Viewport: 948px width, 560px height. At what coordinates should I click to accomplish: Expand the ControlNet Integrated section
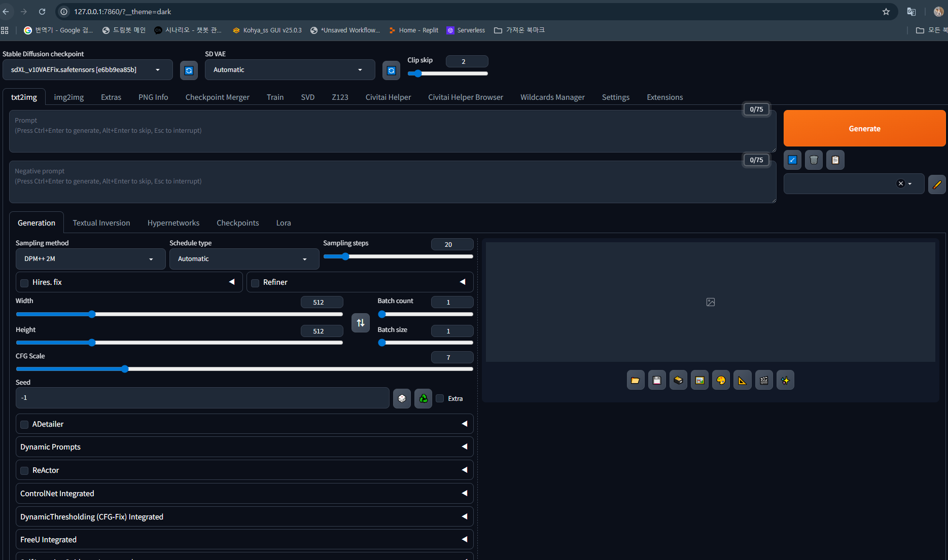[x=244, y=493]
